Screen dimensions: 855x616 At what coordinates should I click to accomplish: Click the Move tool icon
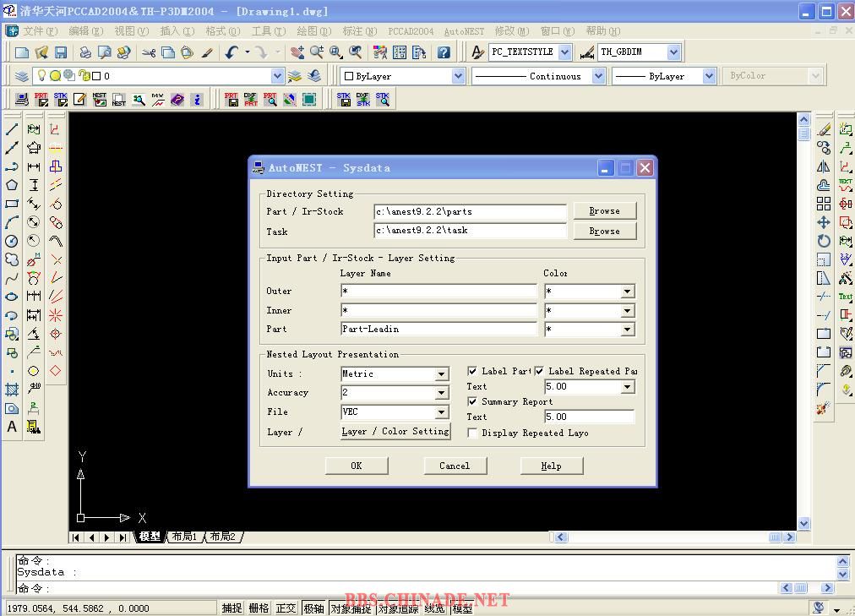point(824,222)
